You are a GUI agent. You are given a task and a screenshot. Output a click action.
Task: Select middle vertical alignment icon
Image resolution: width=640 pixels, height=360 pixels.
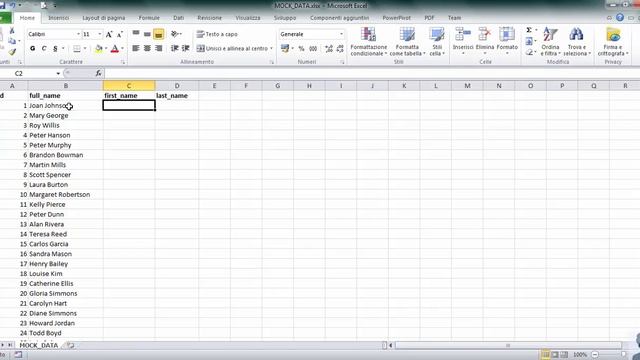point(147,34)
